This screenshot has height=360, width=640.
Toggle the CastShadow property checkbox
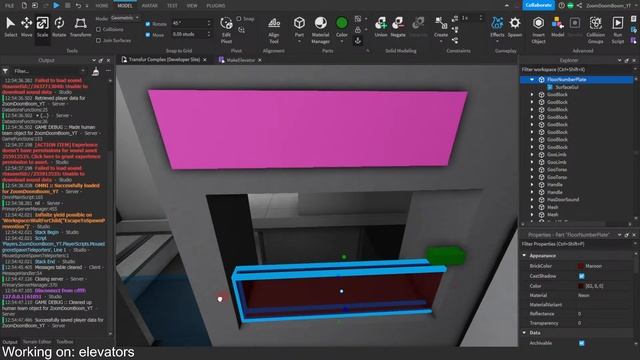tap(582, 276)
